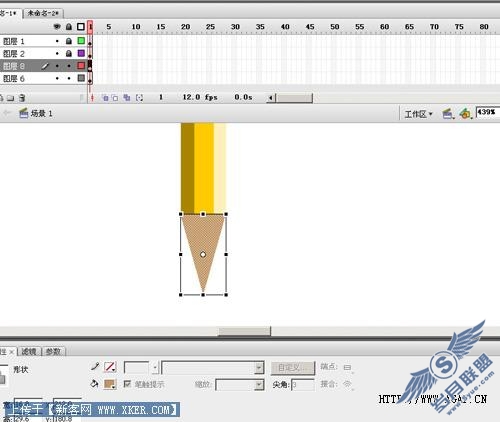The height and width of the screenshot is (422, 500).
Task: Lock 图层 6 using its lock dot
Action: pyautogui.click(x=69, y=79)
